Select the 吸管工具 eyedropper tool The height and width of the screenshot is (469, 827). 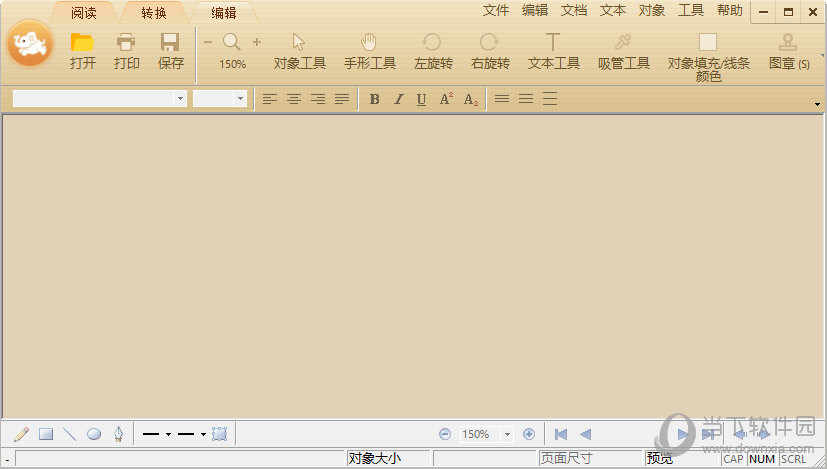(623, 51)
